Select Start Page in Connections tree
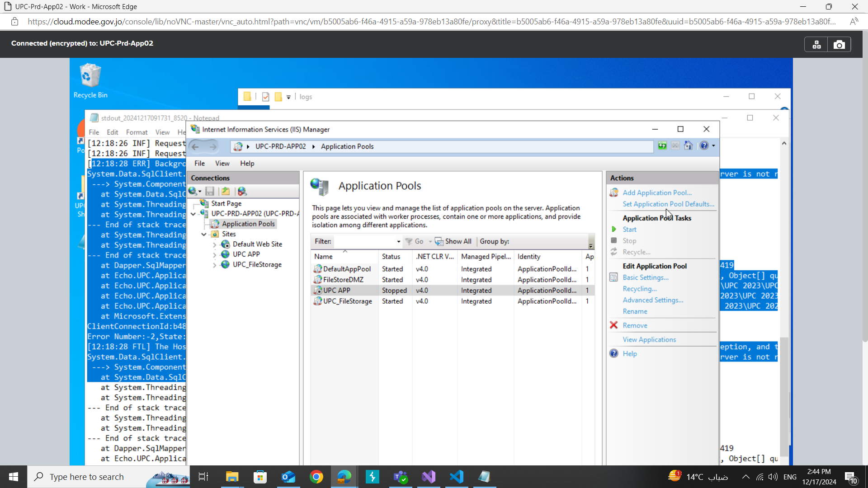 [226, 203]
